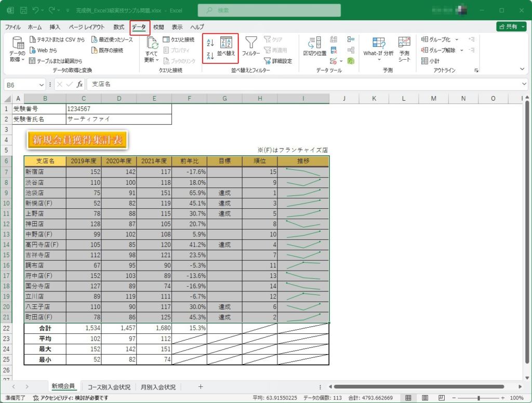Expand the formula bar
532x403 pixels.
coord(524,84)
